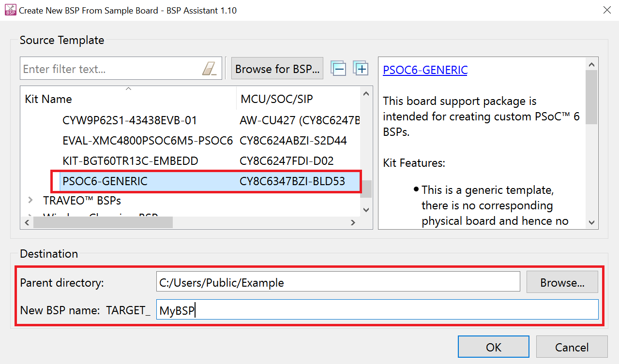Click Browse... beside Parent directory
Image resolution: width=619 pixels, height=364 pixels.
tap(562, 283)
